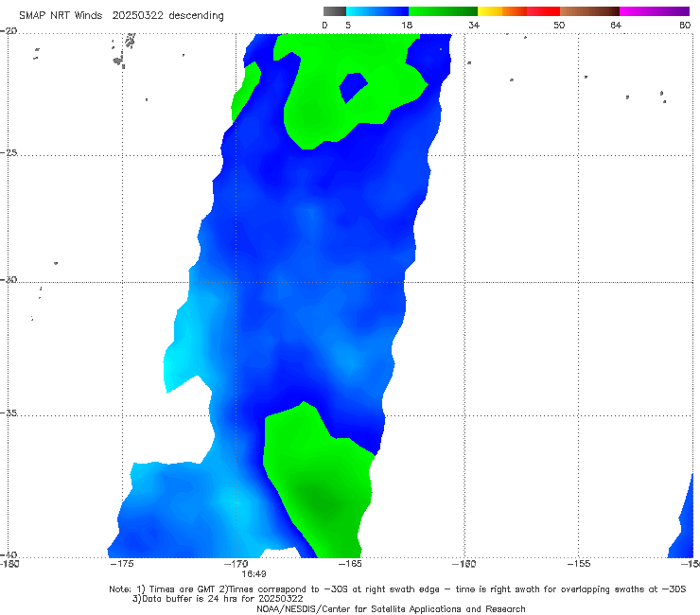
Task: Click the color bar label 5
Action: 348,26
